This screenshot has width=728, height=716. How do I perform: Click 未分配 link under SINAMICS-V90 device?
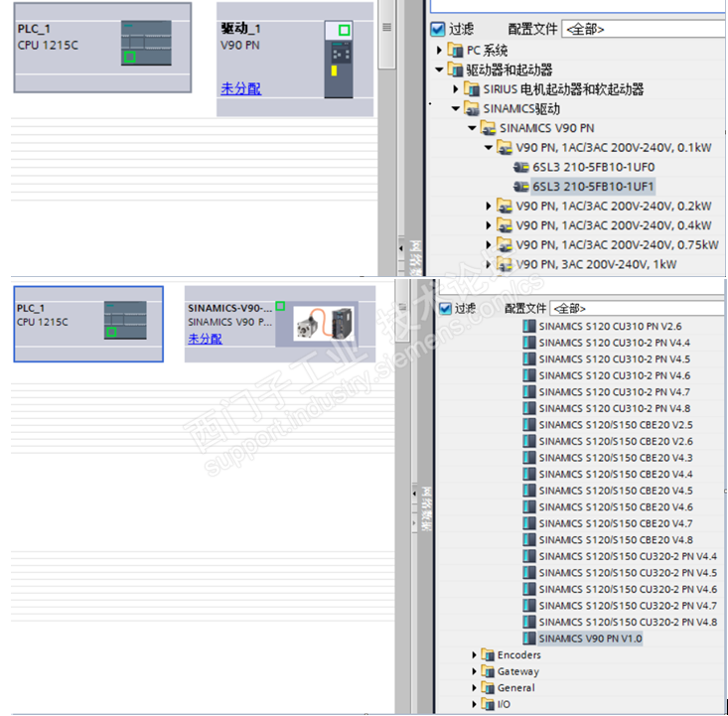(x=205, y=339)
